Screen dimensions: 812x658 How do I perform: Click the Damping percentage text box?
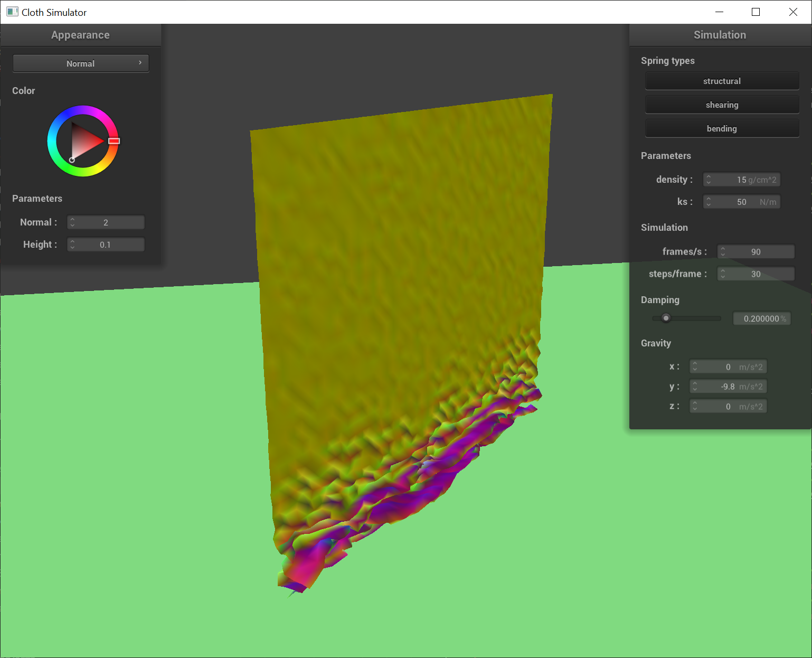click(x=761, y=318)
